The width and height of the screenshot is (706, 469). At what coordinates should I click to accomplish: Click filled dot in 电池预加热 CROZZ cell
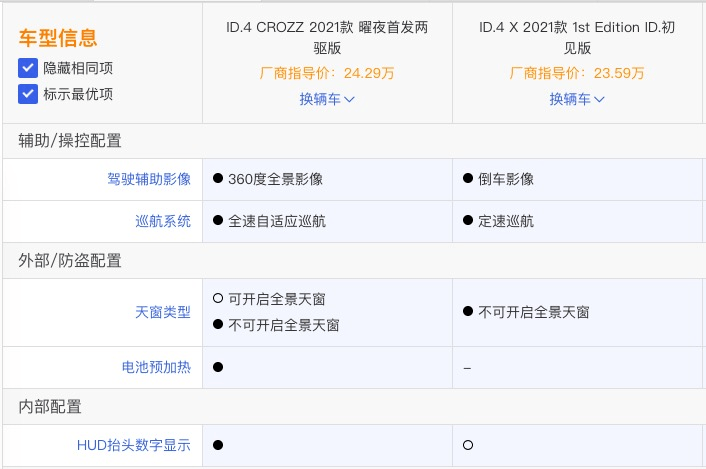(x=218, y=367)
